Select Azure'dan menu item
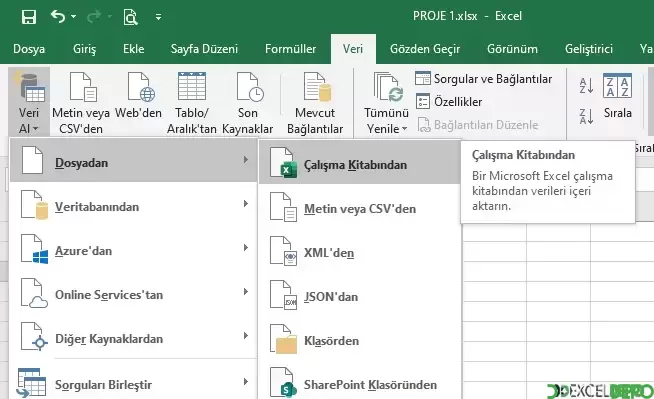 133,249
